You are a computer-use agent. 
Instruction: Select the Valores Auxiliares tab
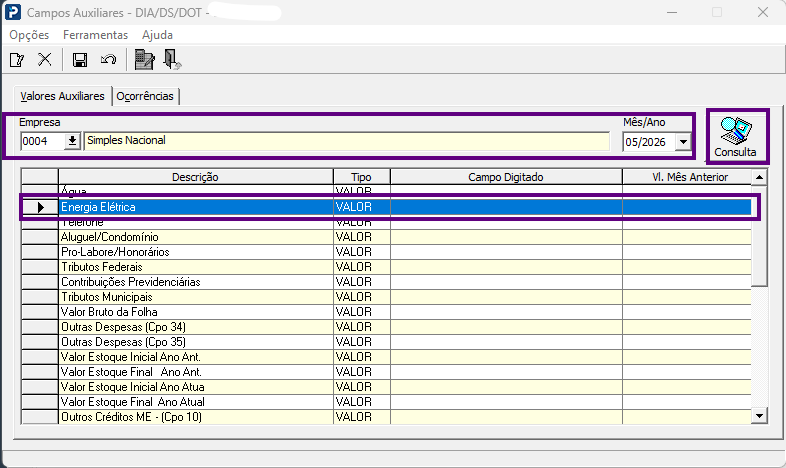click(x=62, y=96)
